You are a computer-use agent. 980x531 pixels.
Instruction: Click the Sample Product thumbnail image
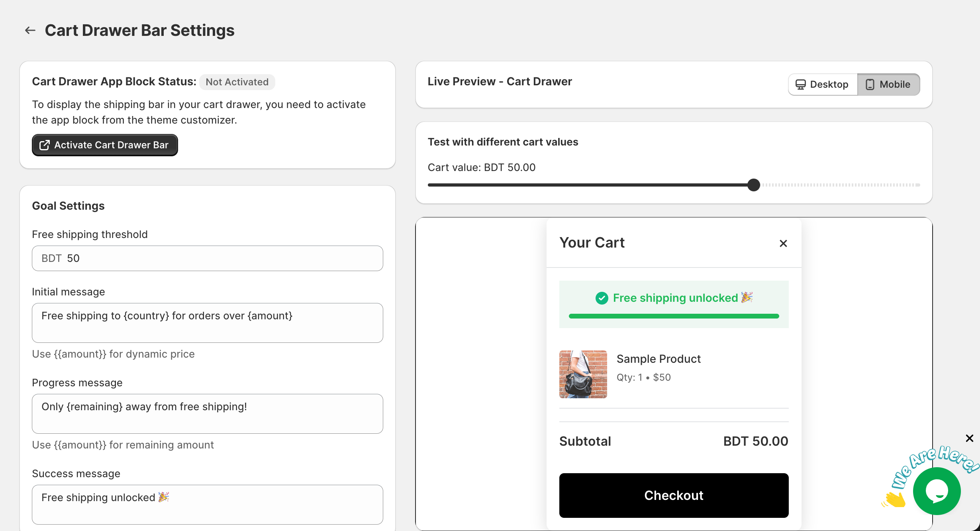[583, 374]
